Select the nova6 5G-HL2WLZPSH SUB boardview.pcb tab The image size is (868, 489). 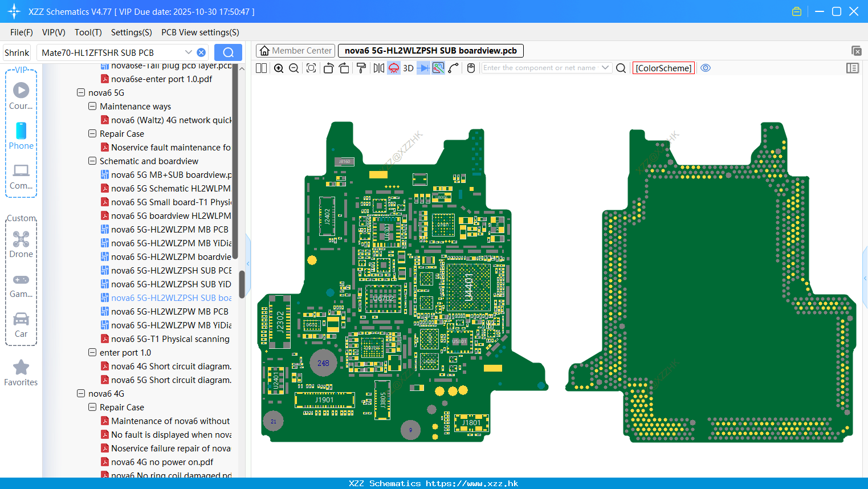[x=431, y=51]
